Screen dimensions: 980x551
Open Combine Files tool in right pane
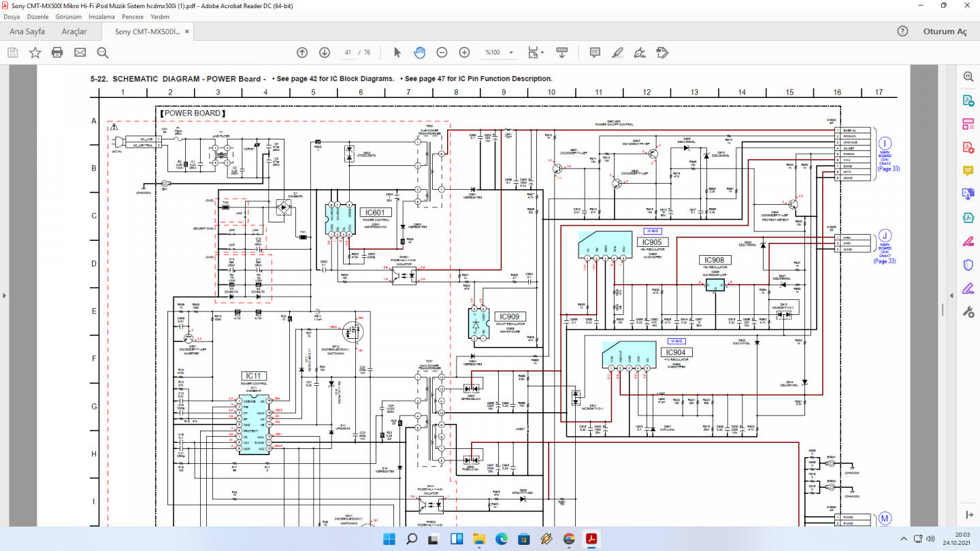(968, 194)
